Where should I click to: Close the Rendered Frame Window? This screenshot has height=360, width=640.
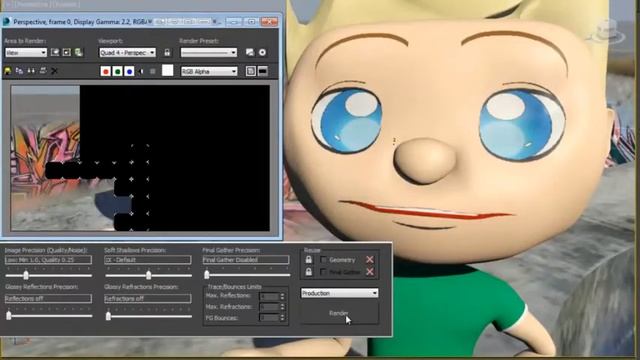pyautogui.click(x=269, y=22)
